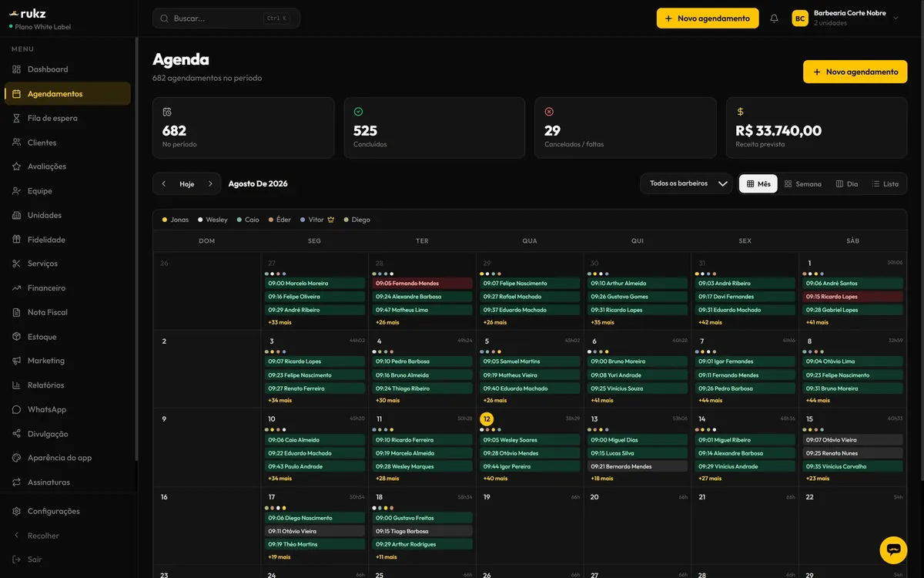Image resolution: width=924 pixels, height=578 pixels.
Task: Open 09:06 Diego Nascimento appointment
Action: tap(316, 518)
